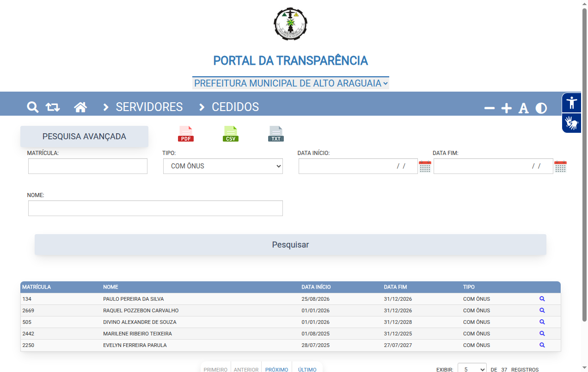Click name Divino Alexandre de Souza

140,322
